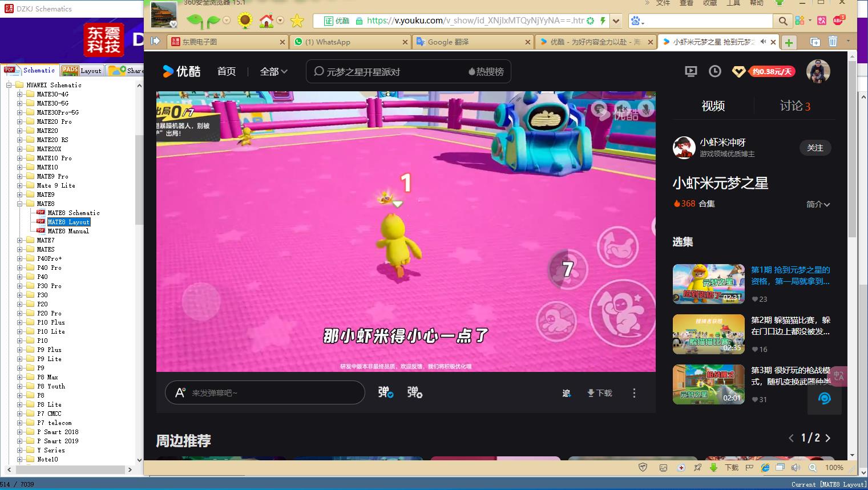Screen dimensions: 868x490
Task: Go to next page of 周边推荐
Action: (x=828, y=438)
